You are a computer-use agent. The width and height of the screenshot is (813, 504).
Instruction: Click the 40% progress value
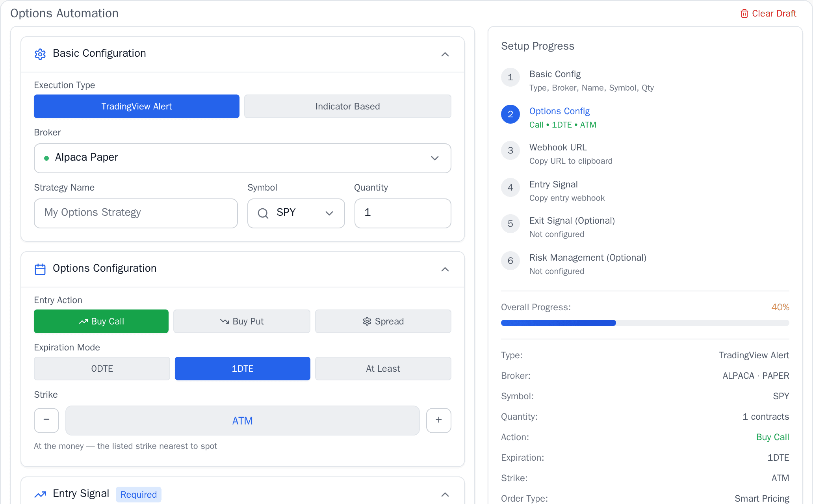[780, 307]
